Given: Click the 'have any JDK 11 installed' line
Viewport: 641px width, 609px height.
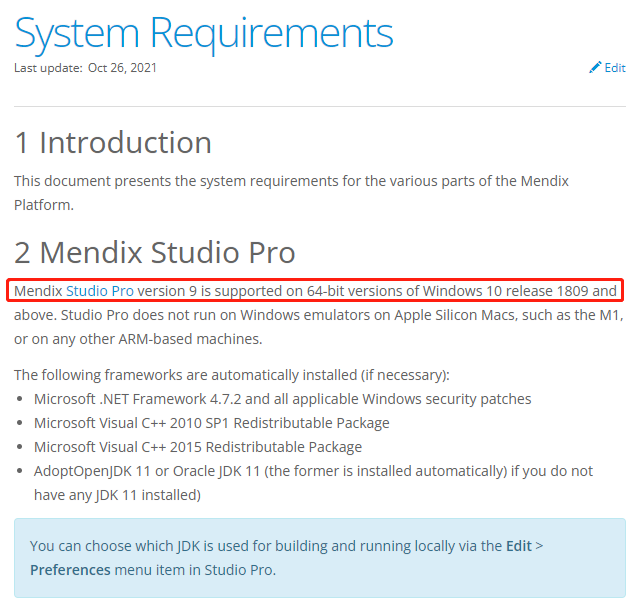Looking at the screenshot, I should click(117, 495).
